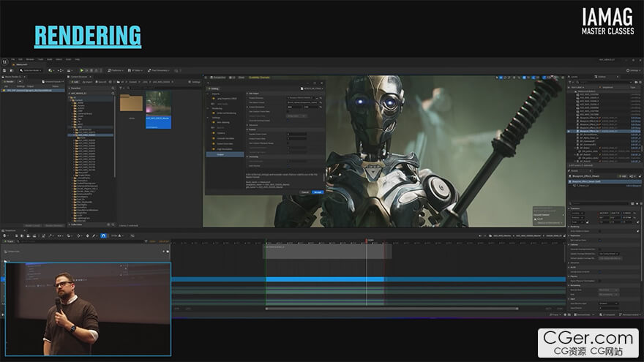644x362 pixels.
Task: Click the Track button in Sequencer
Action: (10, 241)
